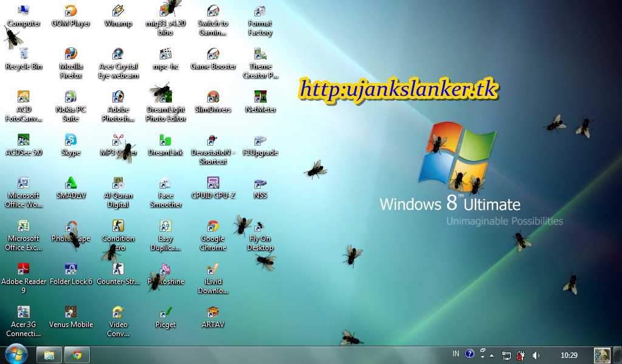
Task: Select the Adobe Photoshop shortcut
Action: pos(118,106)
